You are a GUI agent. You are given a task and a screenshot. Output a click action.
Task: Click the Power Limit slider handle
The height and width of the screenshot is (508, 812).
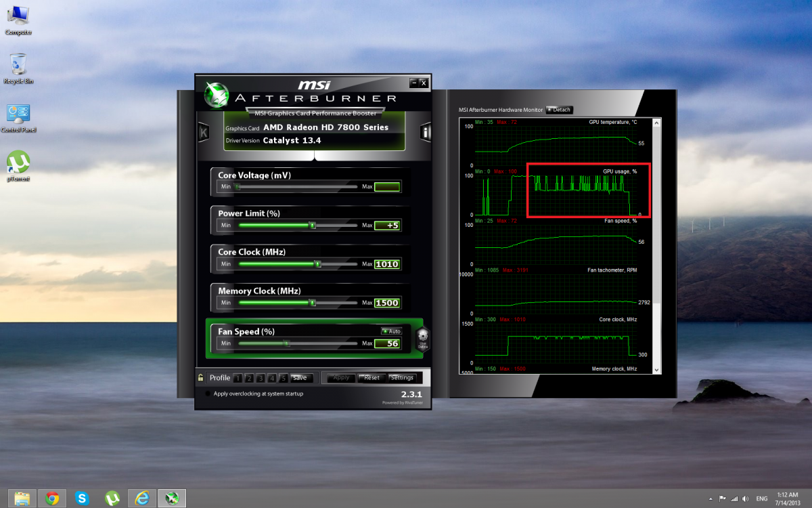pyautogui.click(x=313, y=225)
